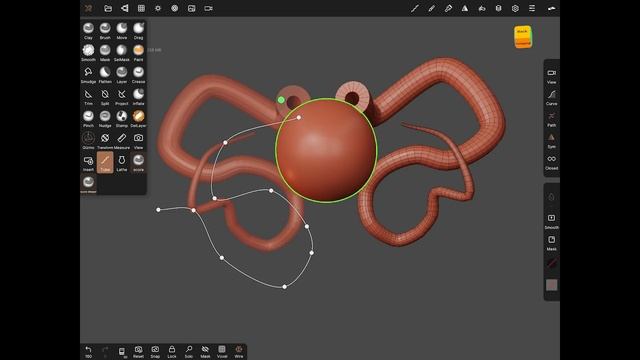Click the green start point of the curve
640x360 pixels.
[x=281, y=100]
